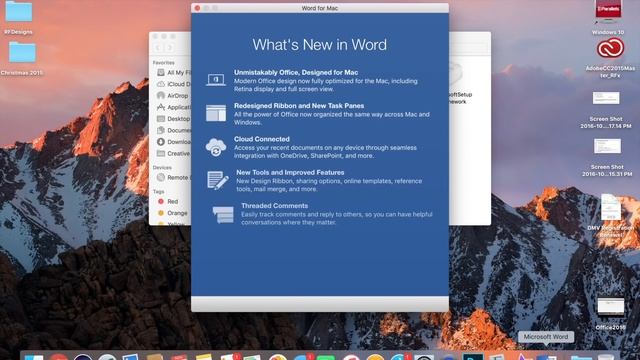
Task: Click the document pencil icon beside New Tools
Action: (218, 180)
